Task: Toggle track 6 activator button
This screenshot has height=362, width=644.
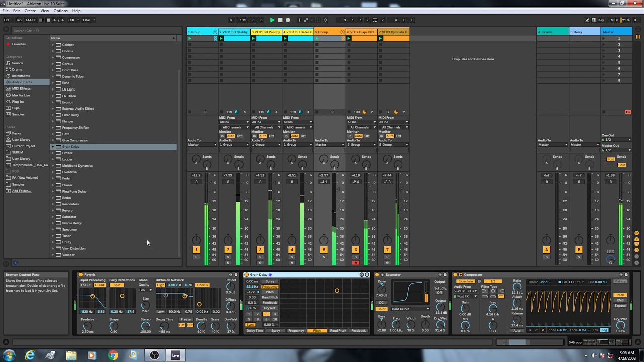Action: 356,250
